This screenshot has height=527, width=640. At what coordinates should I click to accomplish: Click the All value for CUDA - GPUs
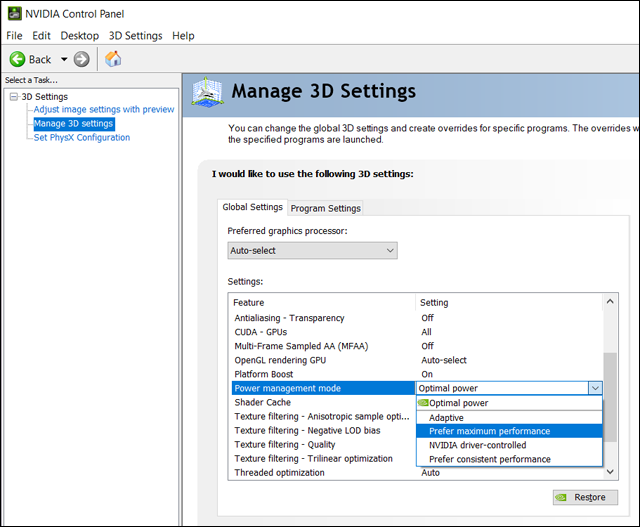[x=426, y=332]
